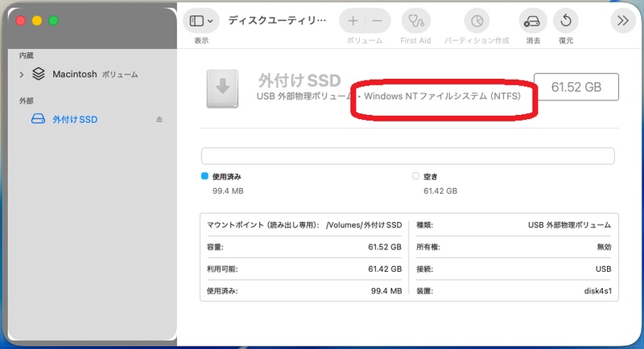
Task: Click the 内蔵 sidebar section header
Action: coord(27,55)
